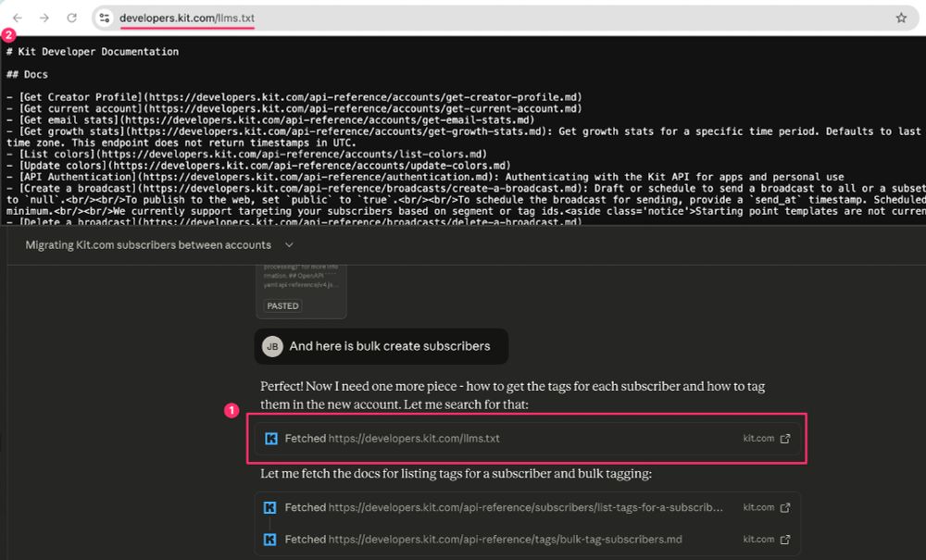Image resolution: width=926 pixels, height=560 pixels.
Task: Reload the page with the refresh icon
Action: pyautogui.click(x=72, y=17)
